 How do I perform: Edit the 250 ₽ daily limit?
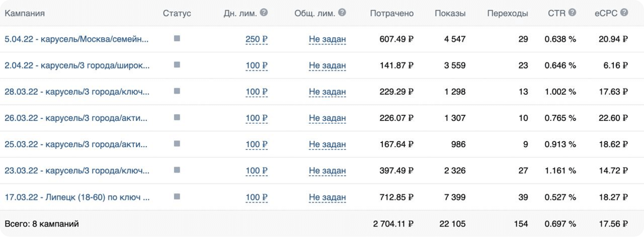256,39
